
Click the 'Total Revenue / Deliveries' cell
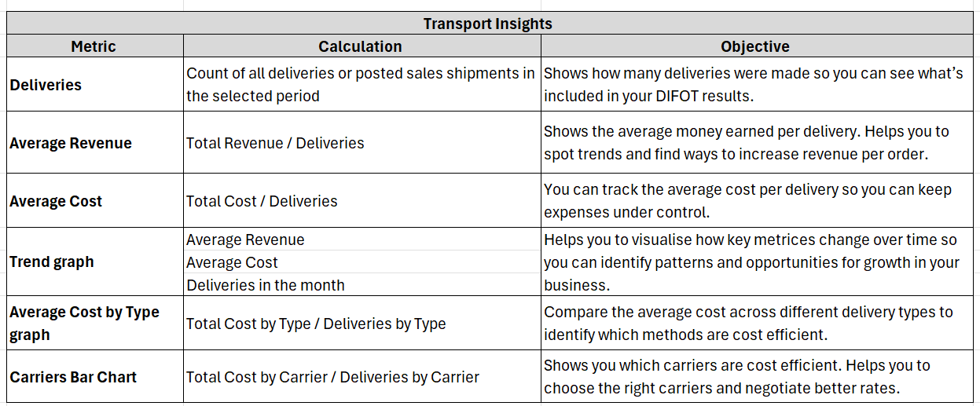(275, 143)
